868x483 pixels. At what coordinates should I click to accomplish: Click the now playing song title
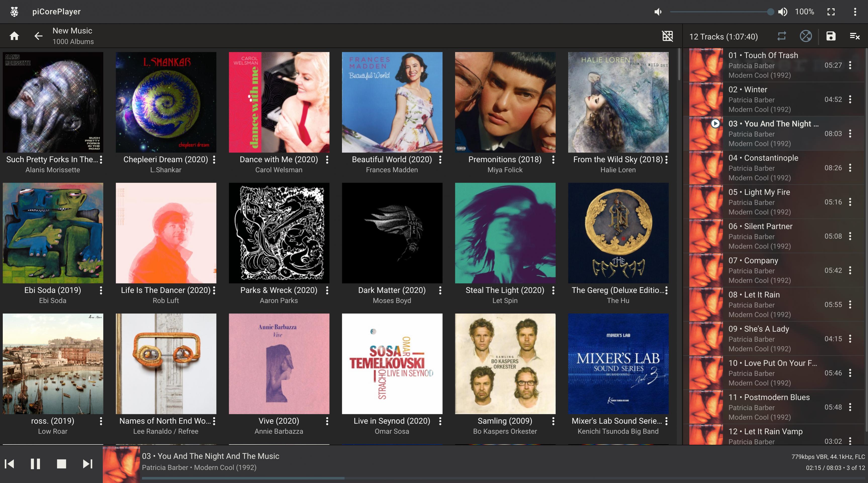211,456
